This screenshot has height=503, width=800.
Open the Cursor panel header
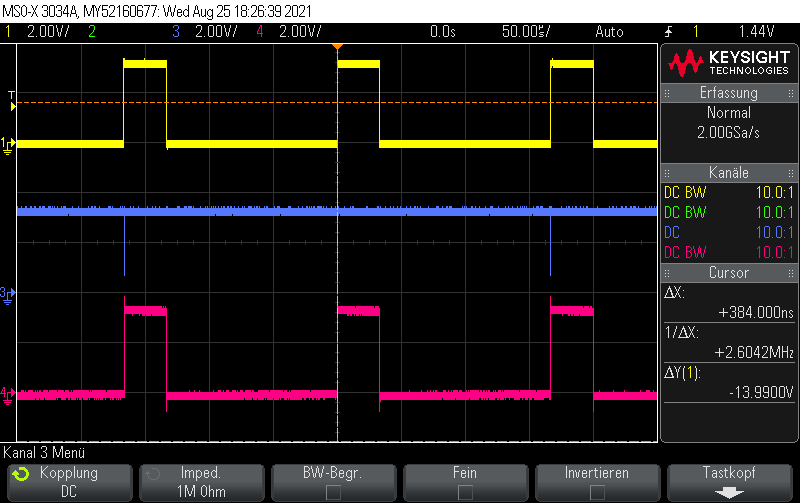[x=729, y=272]
